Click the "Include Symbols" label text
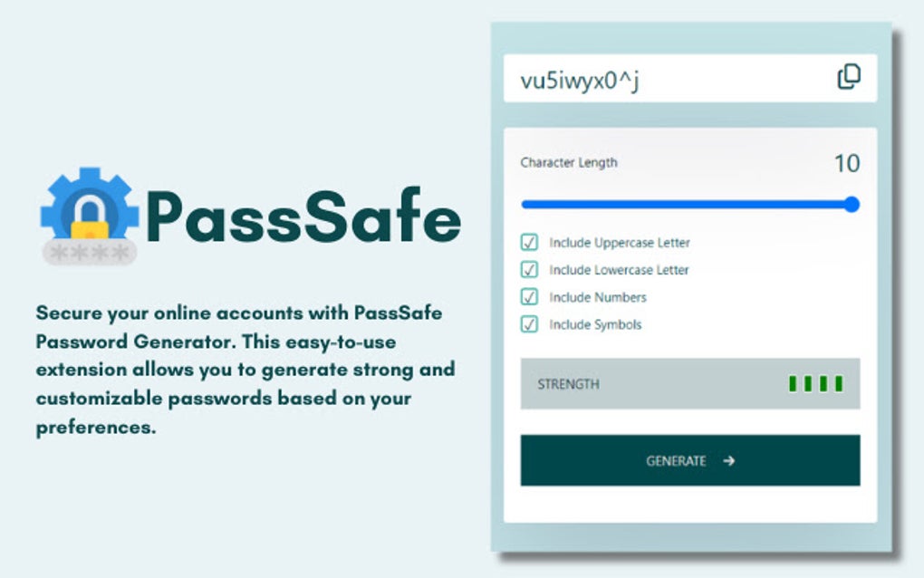 coord(595,324)
